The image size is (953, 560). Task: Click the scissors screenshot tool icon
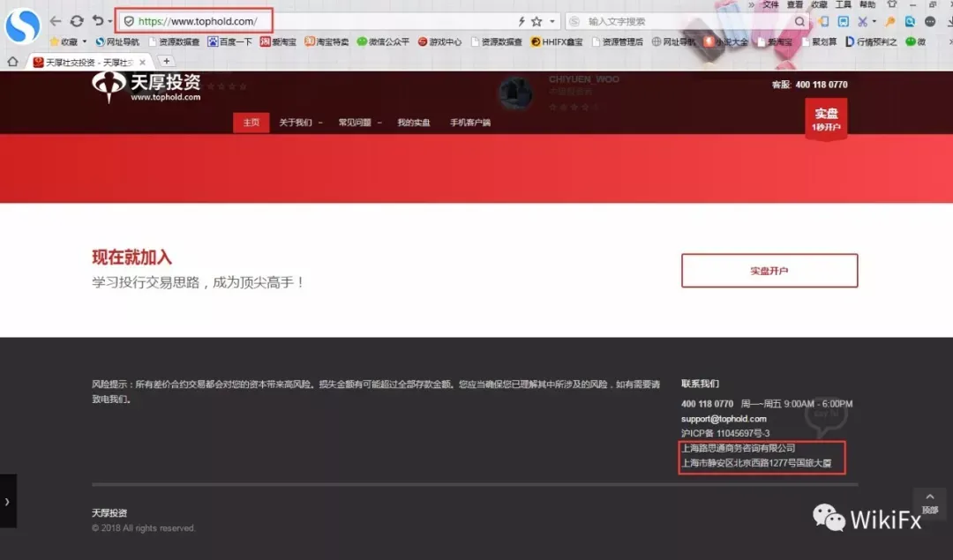point(862,21)
